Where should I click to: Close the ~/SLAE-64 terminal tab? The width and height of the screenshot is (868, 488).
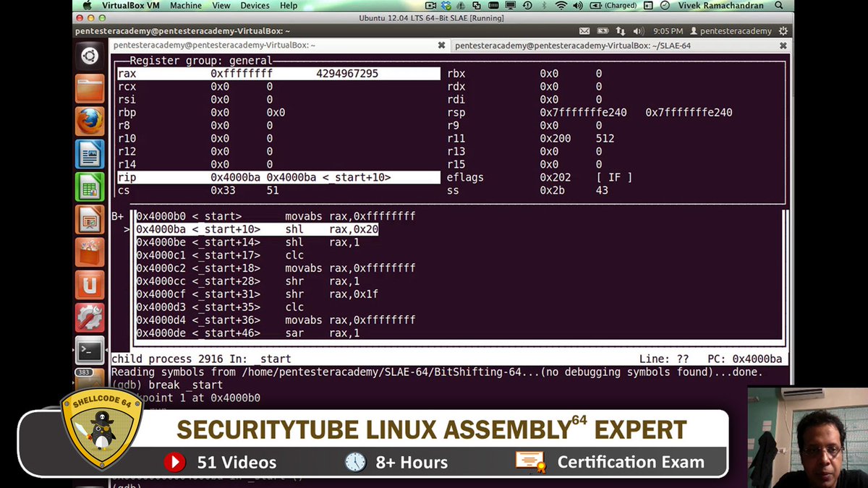[785, 45]
